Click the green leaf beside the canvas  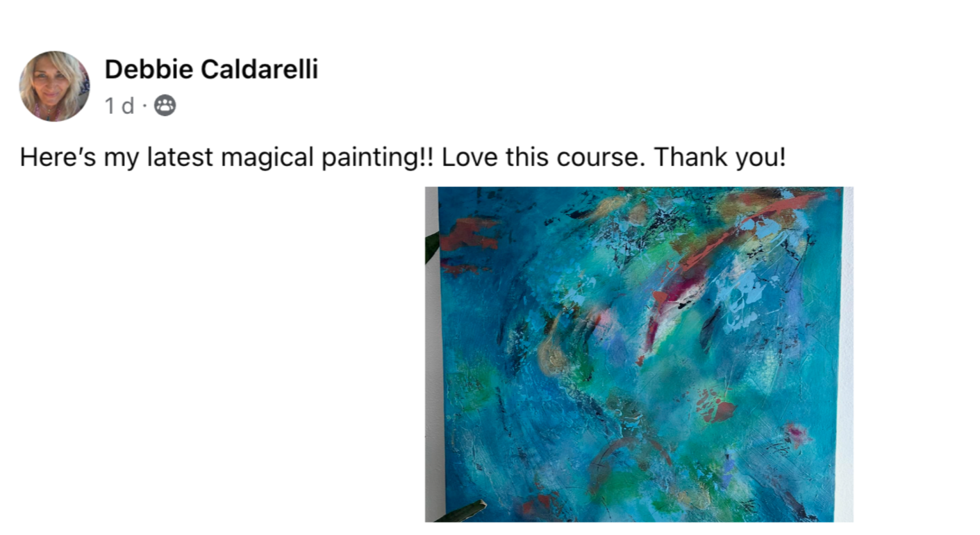432,247
